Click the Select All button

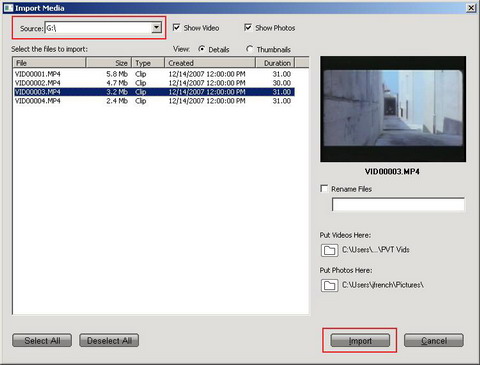[x=42, y=341]
